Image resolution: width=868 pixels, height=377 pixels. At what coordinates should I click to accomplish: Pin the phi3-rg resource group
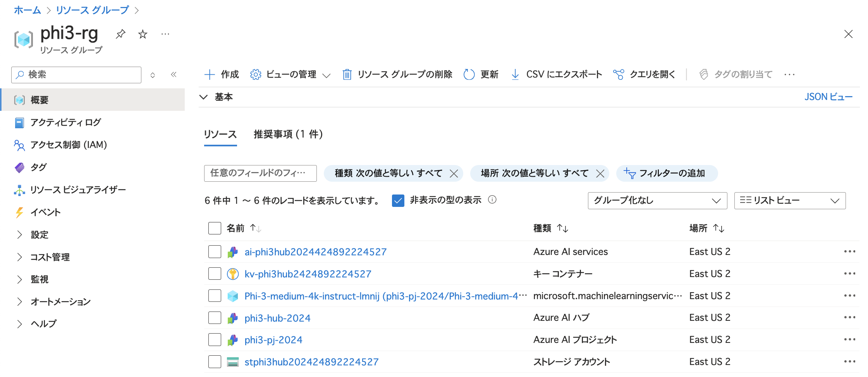(120, 34)
